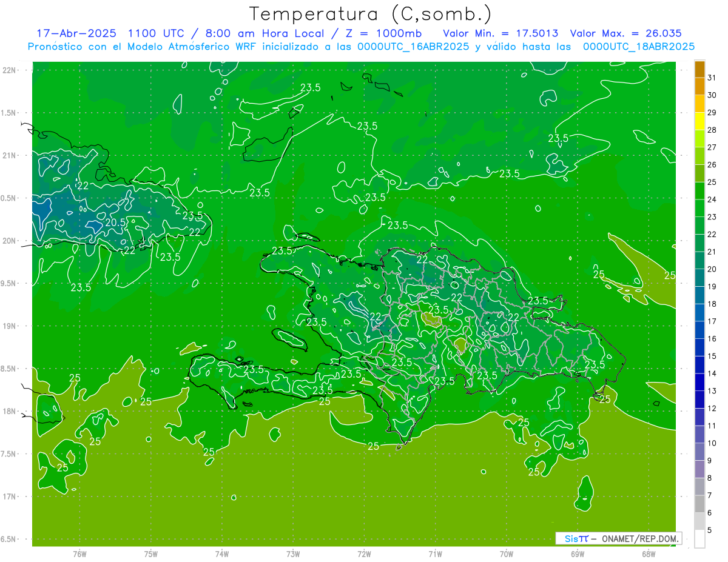
Task: Click the "76W" longitude axis label
Action: click(x=79, y=554)
